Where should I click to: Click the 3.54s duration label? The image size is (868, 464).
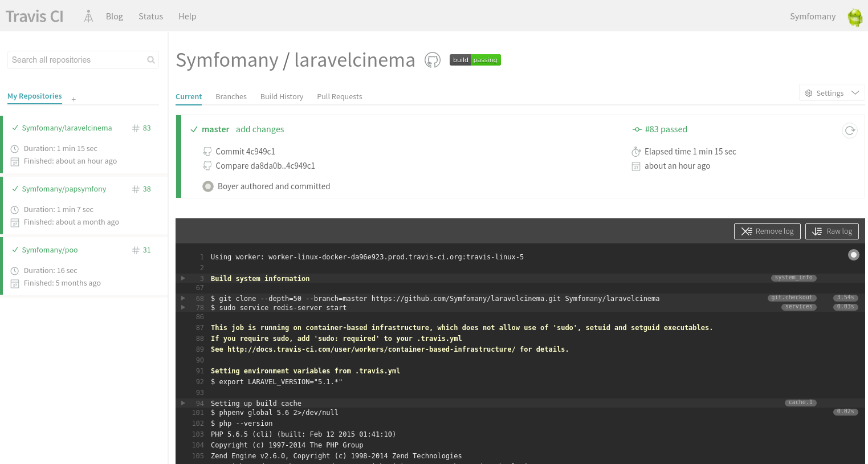[846, 298]
